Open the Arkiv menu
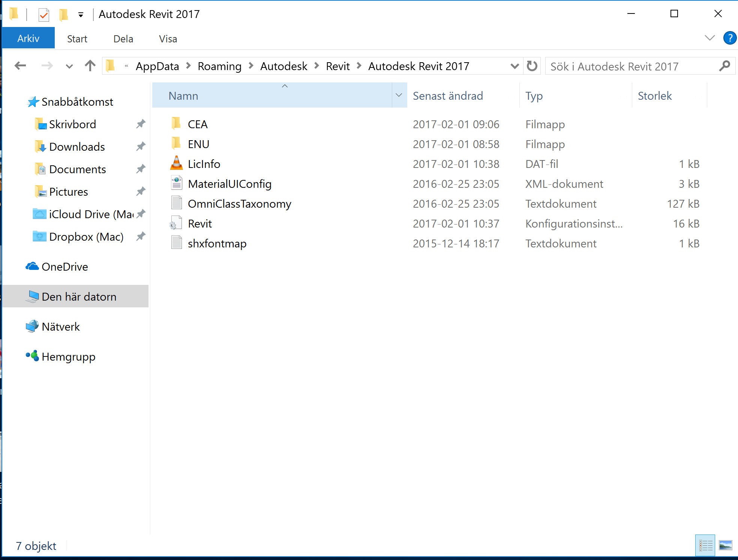Screen dimensions: 738x560 pyautogui.click(x=28, y=37)
